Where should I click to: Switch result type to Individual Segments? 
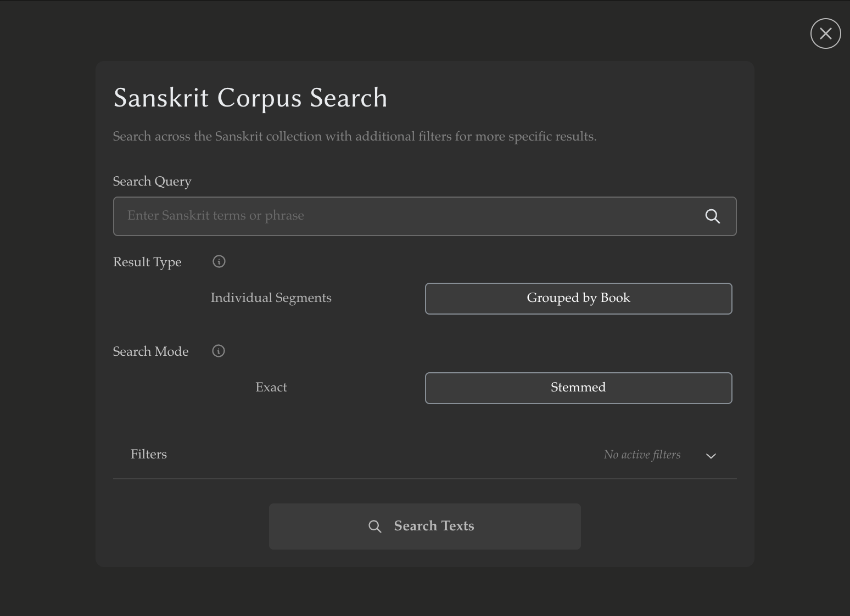pyautogui.click(x=271, y=298)
